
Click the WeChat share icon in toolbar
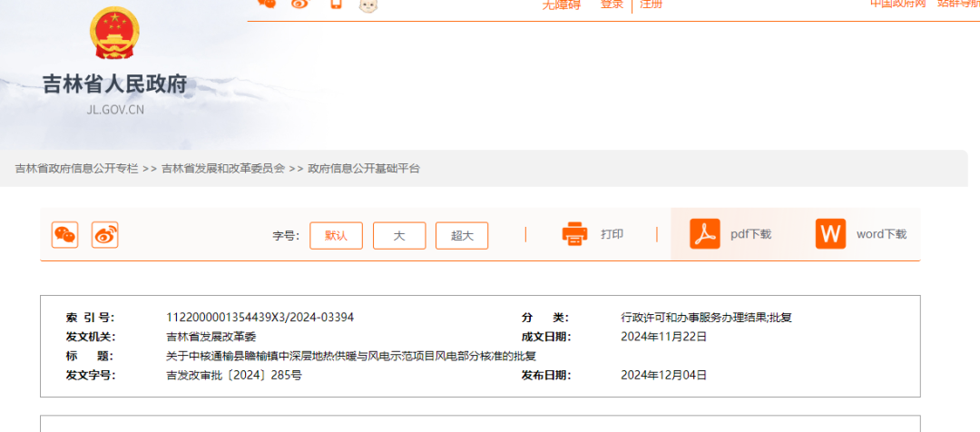point(64,235)
